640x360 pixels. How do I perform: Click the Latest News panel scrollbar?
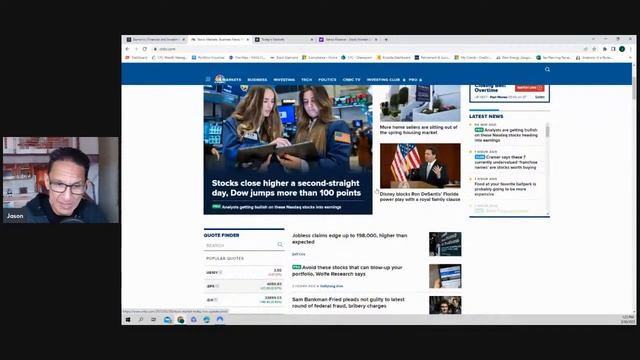click(x=547, y=131)
